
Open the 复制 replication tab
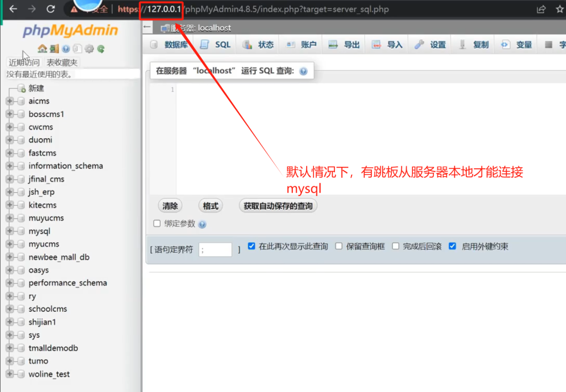tap(473, 45)
